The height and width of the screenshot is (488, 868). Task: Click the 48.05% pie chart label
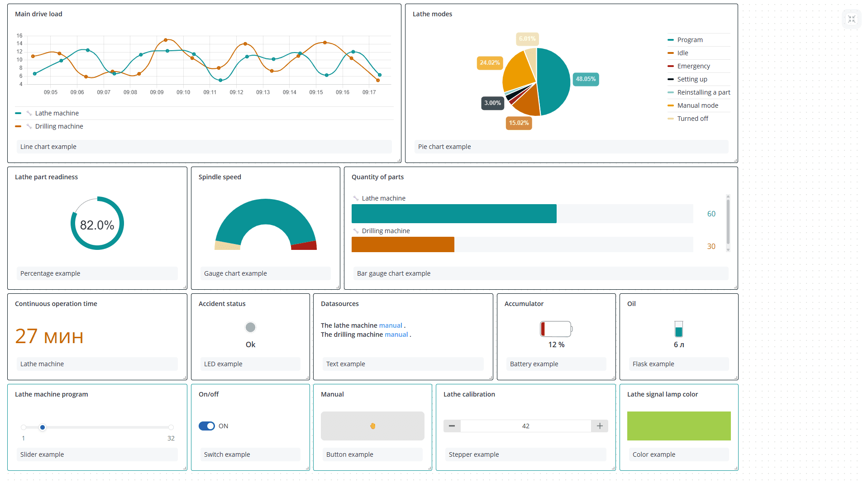pyautogui.click(x=585, y=79)
